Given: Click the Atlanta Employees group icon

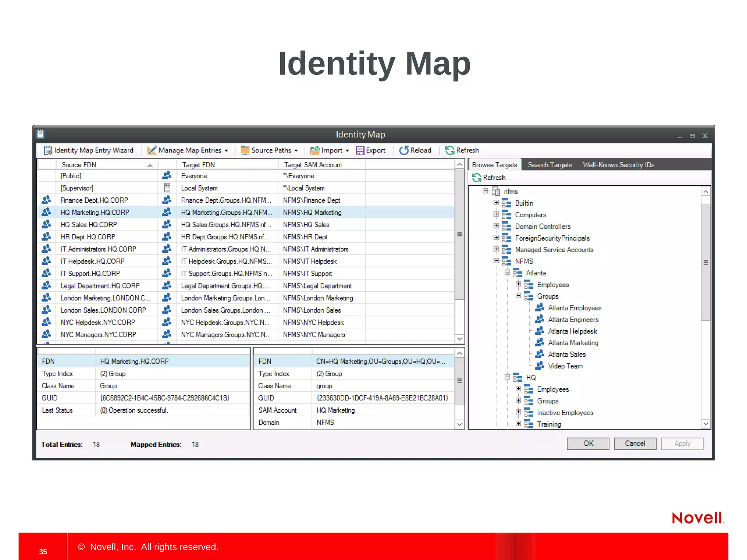Looking at the screenshot, I should click(x=540, y=308).
